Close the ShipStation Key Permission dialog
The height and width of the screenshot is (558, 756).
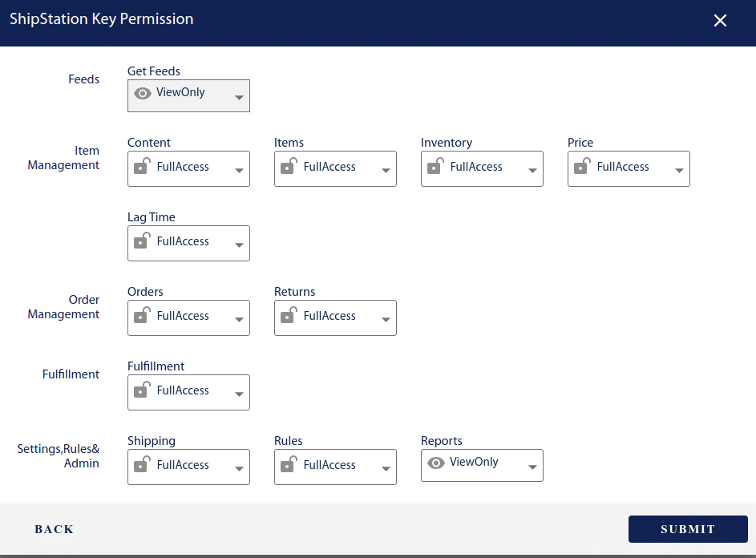(720, 20)
